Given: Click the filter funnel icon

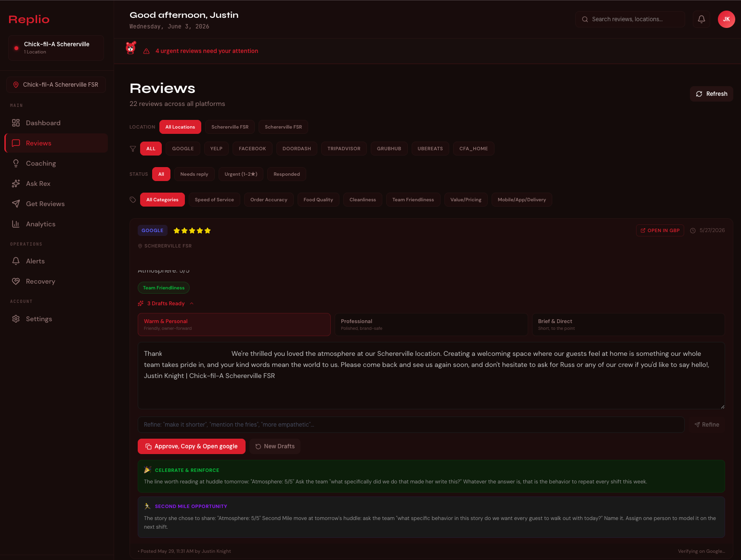Looking at the screenshot, I should [x=133, y=149].
